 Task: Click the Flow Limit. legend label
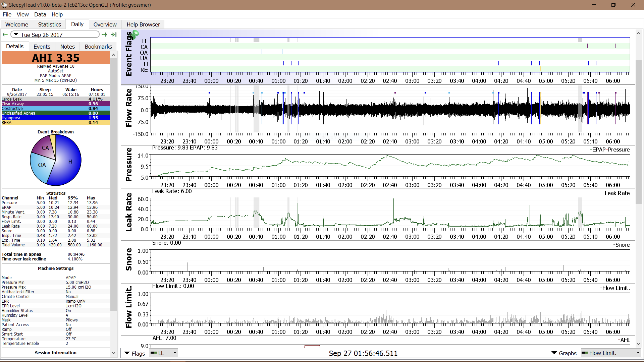tap(616, 288)
